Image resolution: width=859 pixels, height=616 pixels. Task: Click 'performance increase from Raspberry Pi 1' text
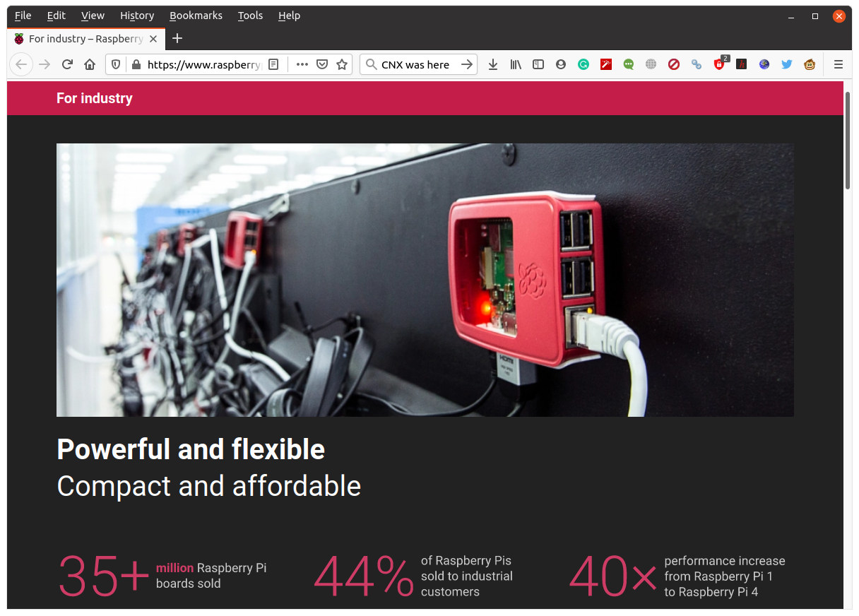725,568
